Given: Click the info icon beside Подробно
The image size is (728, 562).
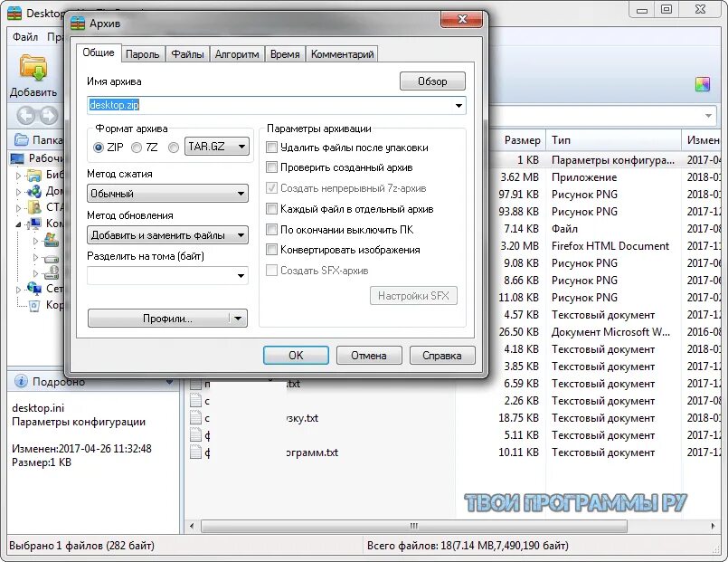Looking at the screenshot, I should click(x=21, y=381).
